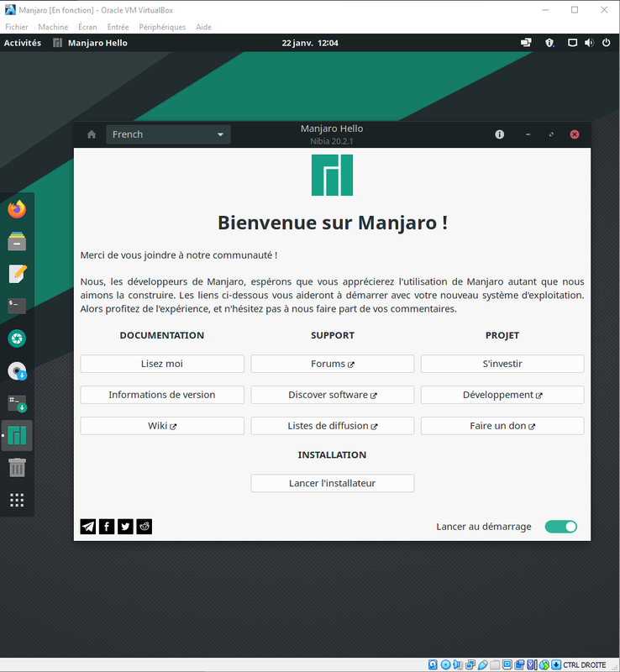Toggle Lancer au démarrage switch
Viewport: 620px width, 672px height.
[x=561, y=527]
